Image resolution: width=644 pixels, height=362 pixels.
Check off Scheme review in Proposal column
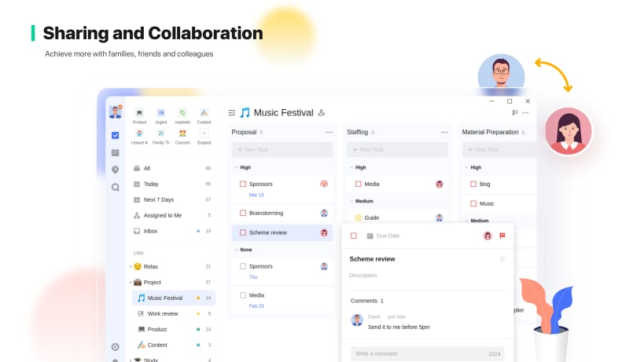tap(243, 232)
